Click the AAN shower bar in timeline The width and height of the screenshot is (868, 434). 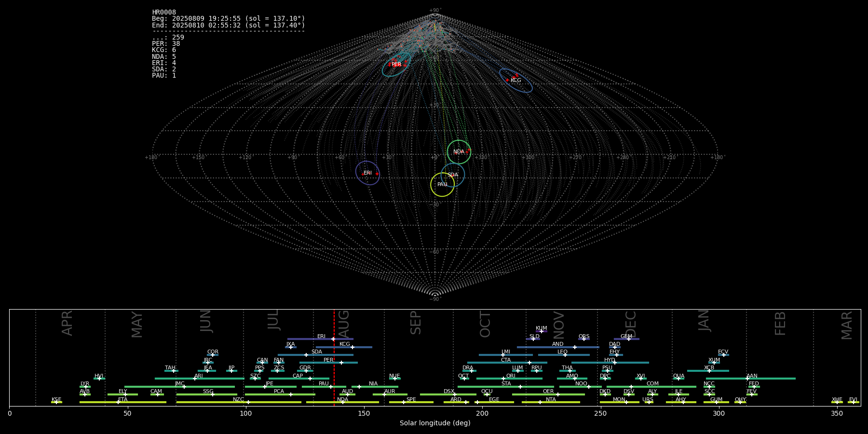point(751,379)
